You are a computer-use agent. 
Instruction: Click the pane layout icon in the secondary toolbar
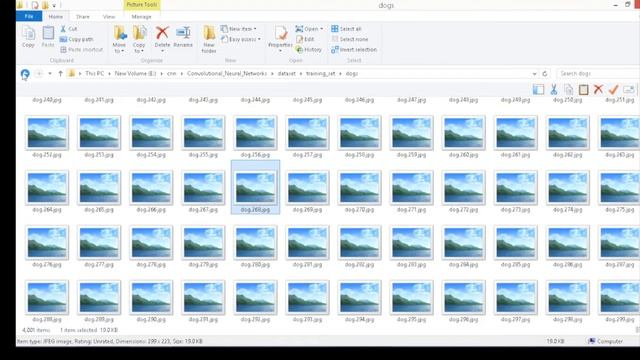point(538,89)
